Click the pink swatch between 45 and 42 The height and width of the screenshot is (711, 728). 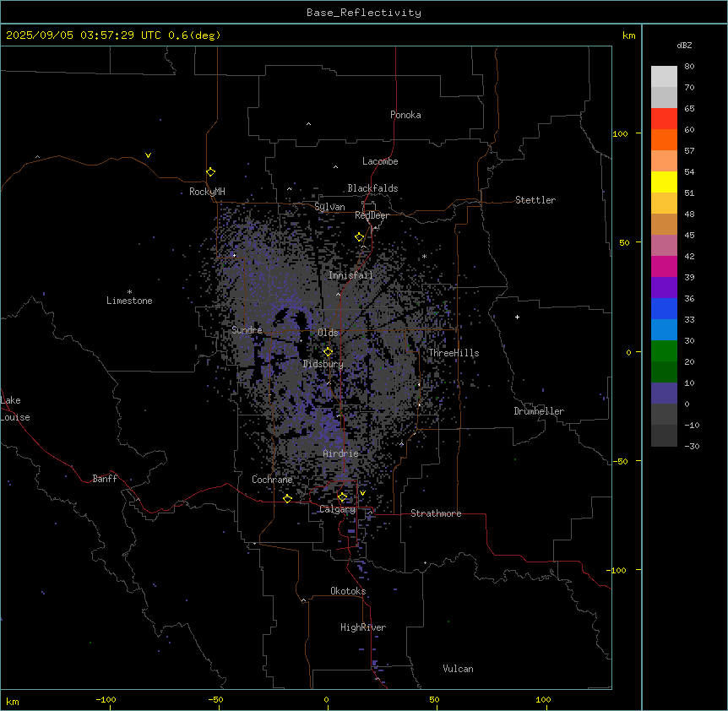coord(664,245)
